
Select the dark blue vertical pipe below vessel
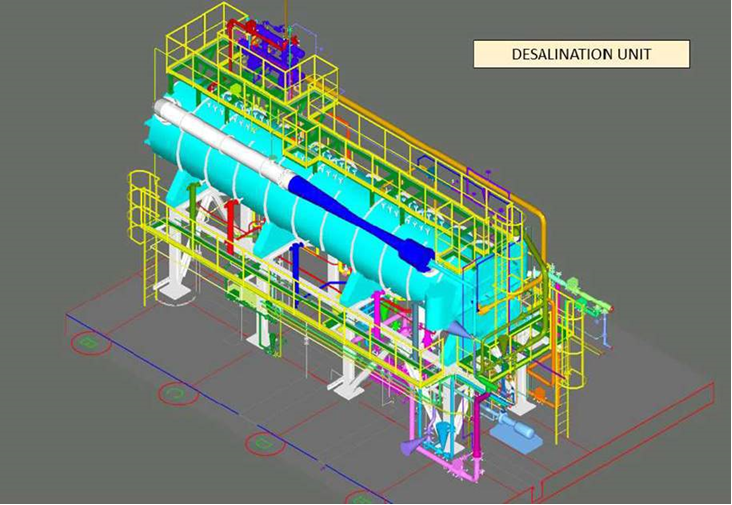point(297,270)
